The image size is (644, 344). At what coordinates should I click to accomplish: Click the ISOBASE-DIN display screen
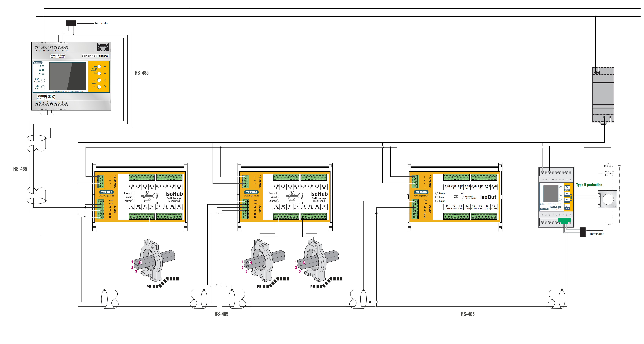click(68, 76)
